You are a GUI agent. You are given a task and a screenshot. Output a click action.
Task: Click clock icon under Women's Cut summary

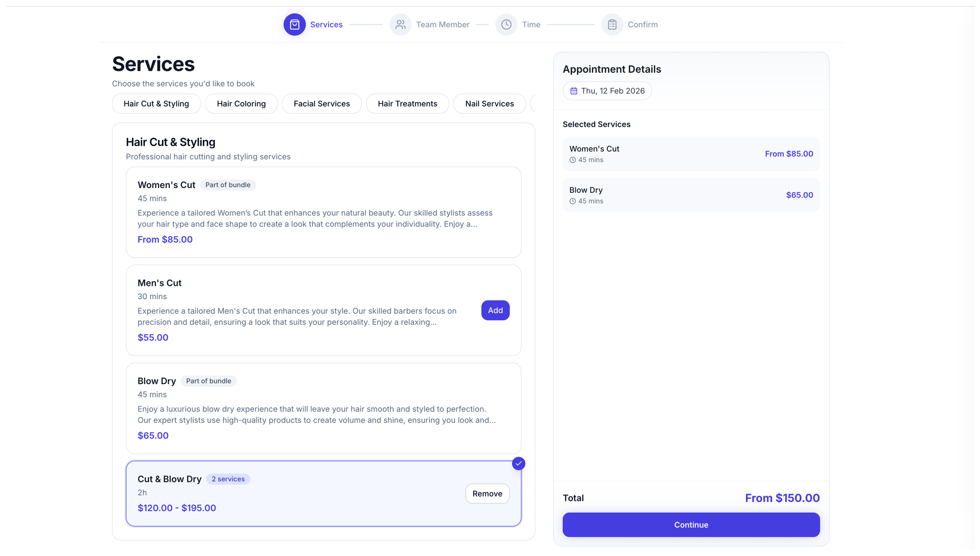572,160
